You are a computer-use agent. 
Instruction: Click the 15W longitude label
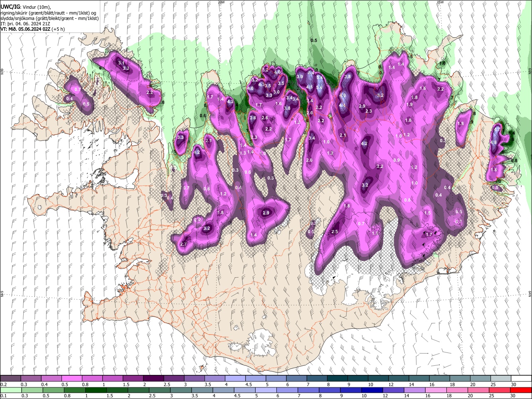tap(441, 2)
